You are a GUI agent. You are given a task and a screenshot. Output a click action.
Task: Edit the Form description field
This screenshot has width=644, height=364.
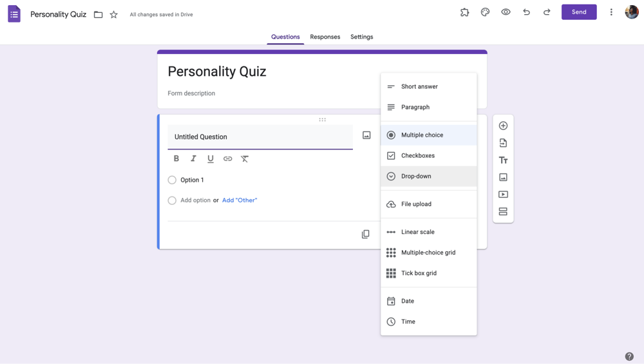[x=191, y=93]
